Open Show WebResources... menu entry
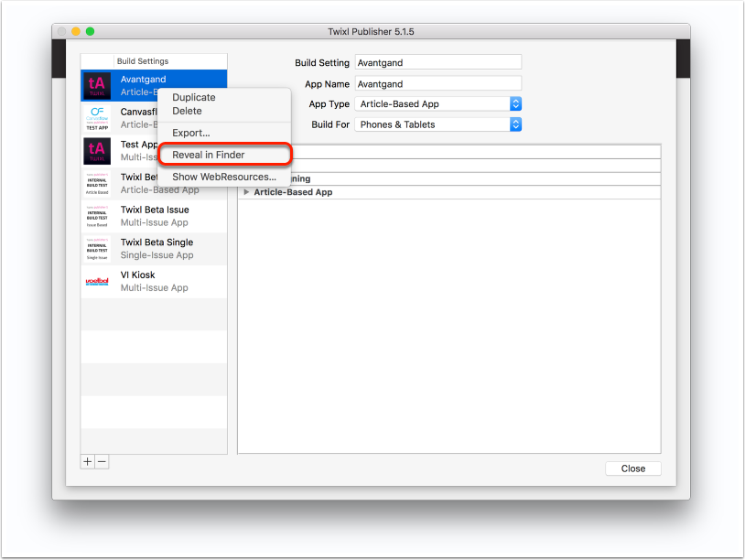This screenshot has width=745, height=560. [224, 177]
